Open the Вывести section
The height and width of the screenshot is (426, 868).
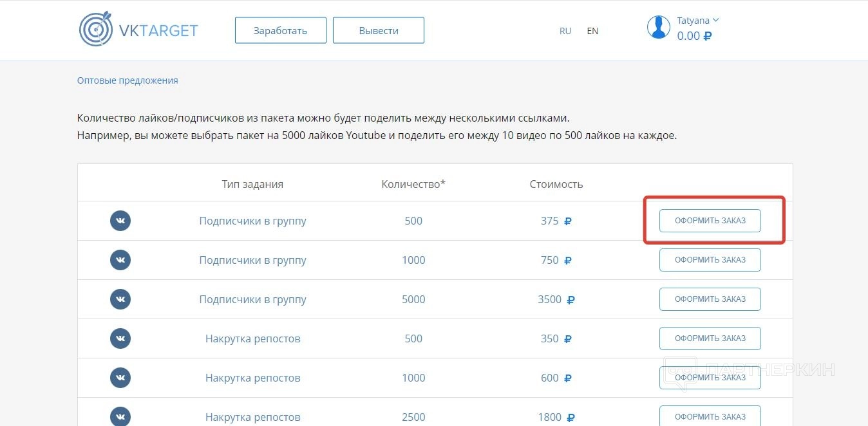pos(379,30)
